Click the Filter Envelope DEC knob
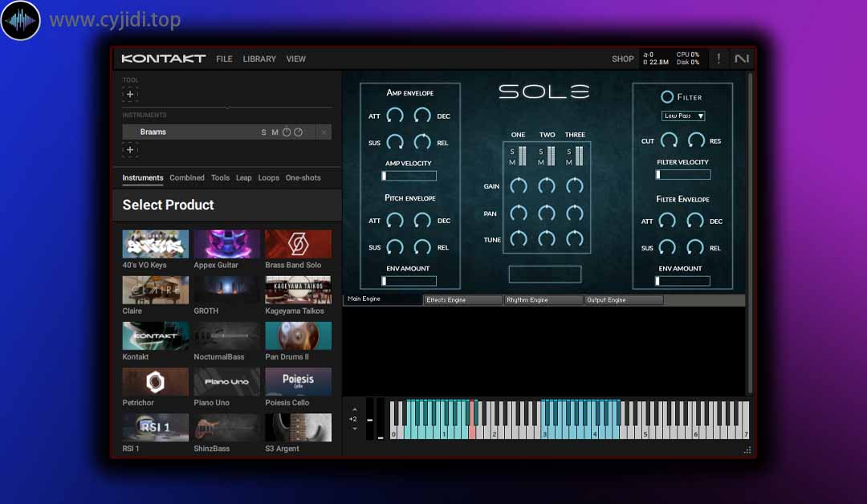This screenshot has height=504, width=867. pos(695,221)
